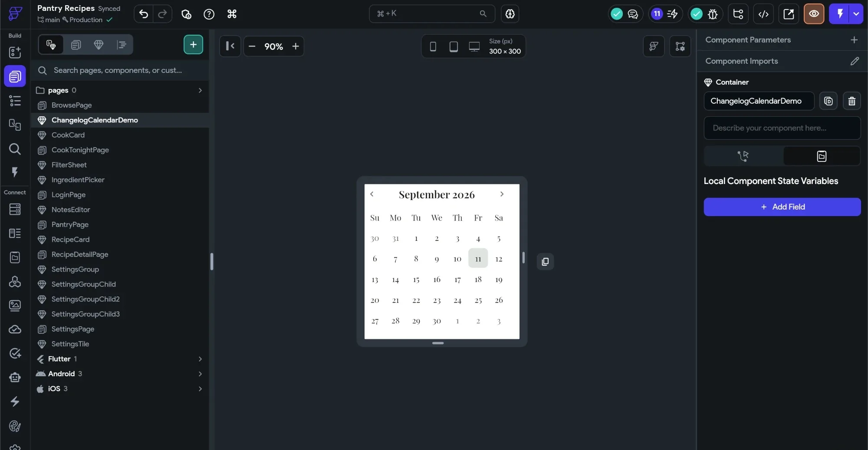Click duplicate icon beside component name

[x=828, y=101]
